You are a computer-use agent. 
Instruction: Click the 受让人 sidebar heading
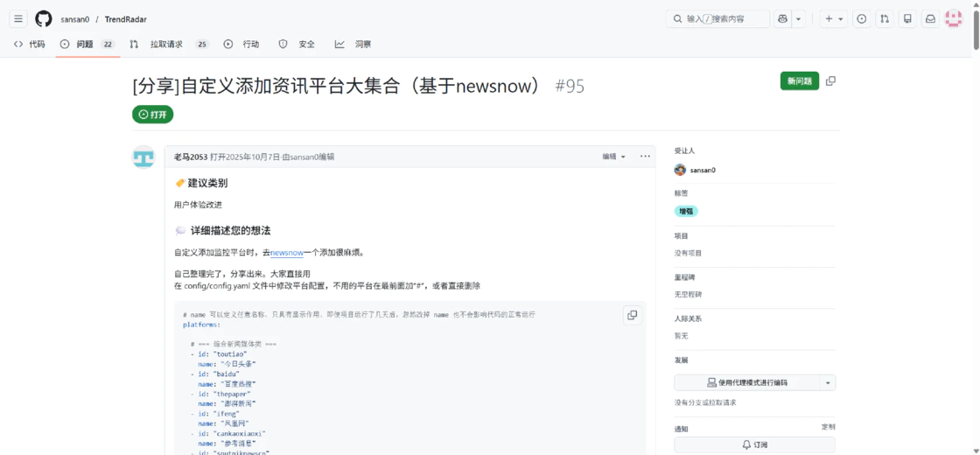click(x=684, y=150)
